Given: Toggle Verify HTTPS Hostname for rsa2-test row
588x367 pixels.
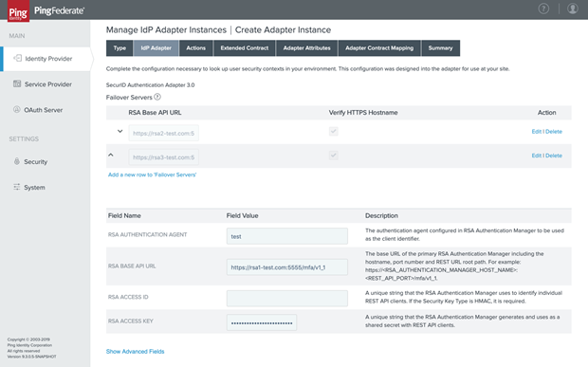Looking at the screenshot, I should [334, 131].
